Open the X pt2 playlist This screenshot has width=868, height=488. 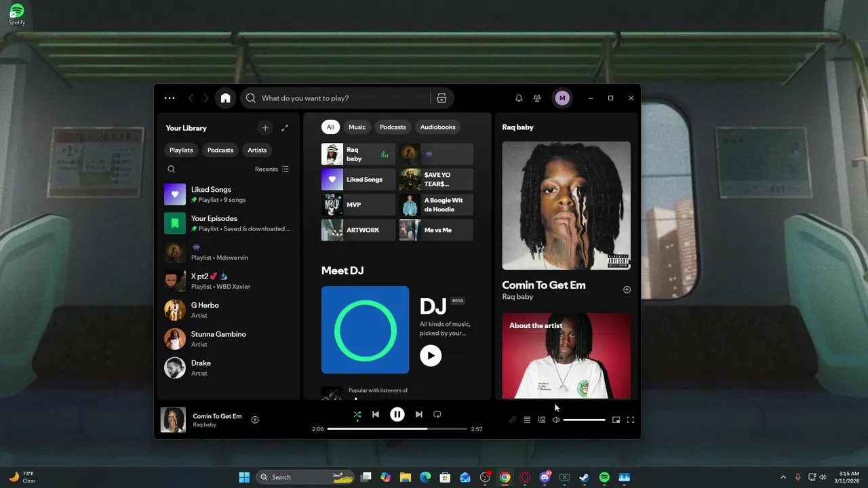click(x=228, y=281)
